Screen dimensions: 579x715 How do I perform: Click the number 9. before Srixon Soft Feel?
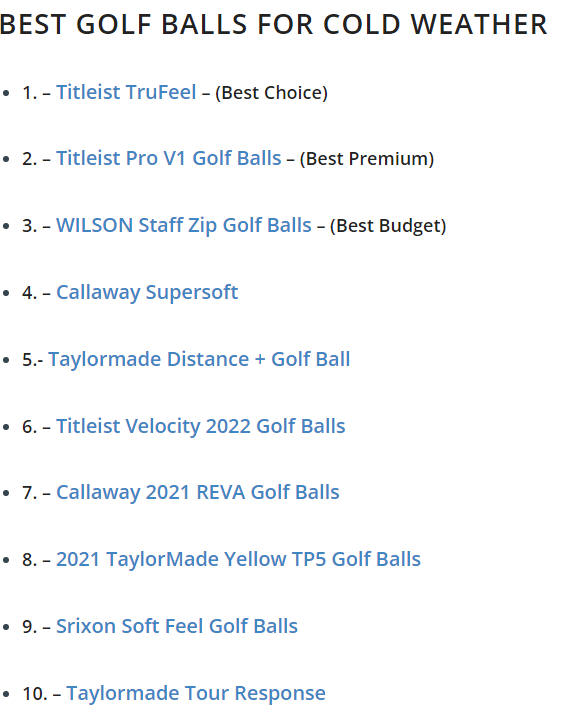click(30, 627)
